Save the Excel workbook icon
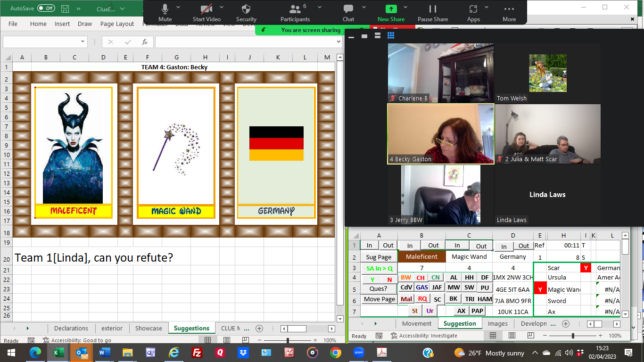The width and height of the screenshot is (644, 362). coord(65,8)
